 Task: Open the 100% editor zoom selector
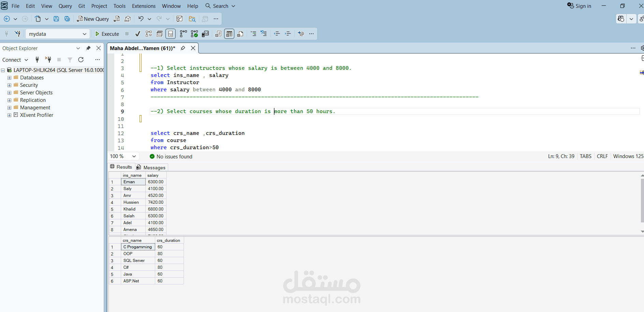(123, 156)
